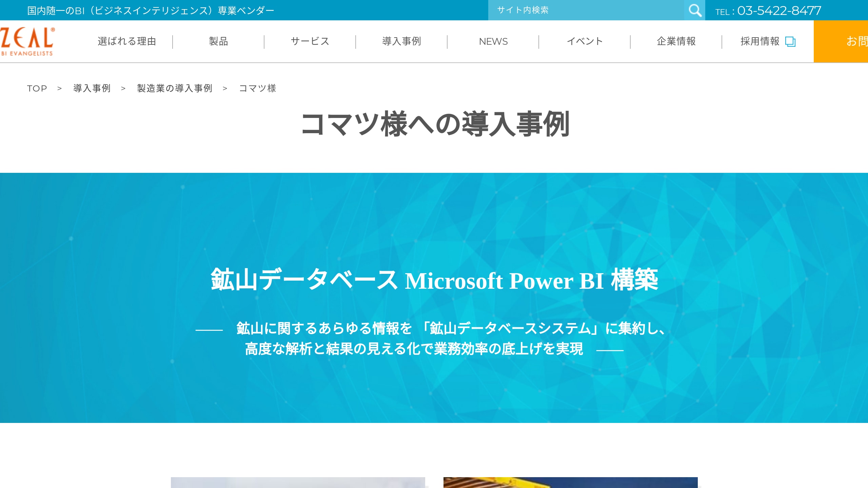The width and height of the screenshot is (868, 488).
Task: Open the 採用情報 recruiting link
Action: [x=760, y=41]
